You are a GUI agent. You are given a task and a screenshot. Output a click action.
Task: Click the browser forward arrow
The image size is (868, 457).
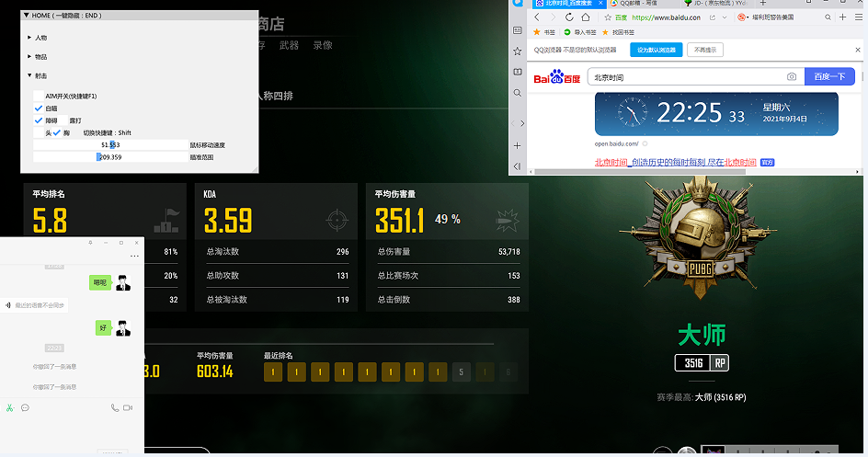[552, 17]
